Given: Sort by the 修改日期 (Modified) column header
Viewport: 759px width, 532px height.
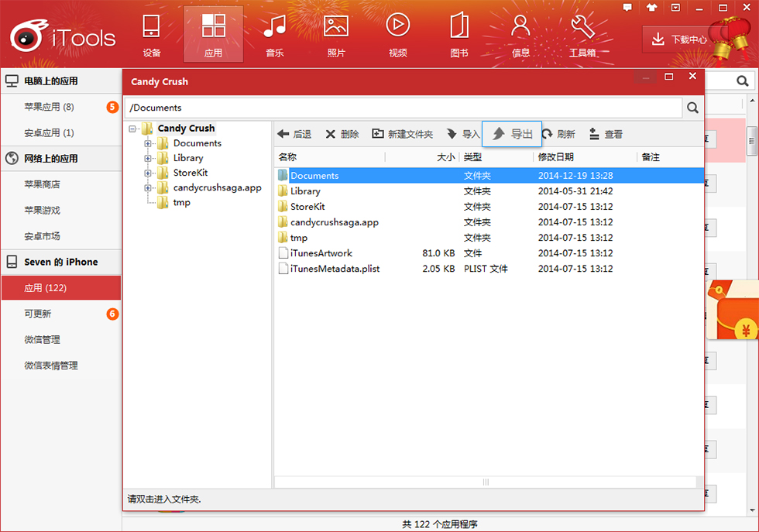Looking at the screenshot, I should tap(585, 157).
